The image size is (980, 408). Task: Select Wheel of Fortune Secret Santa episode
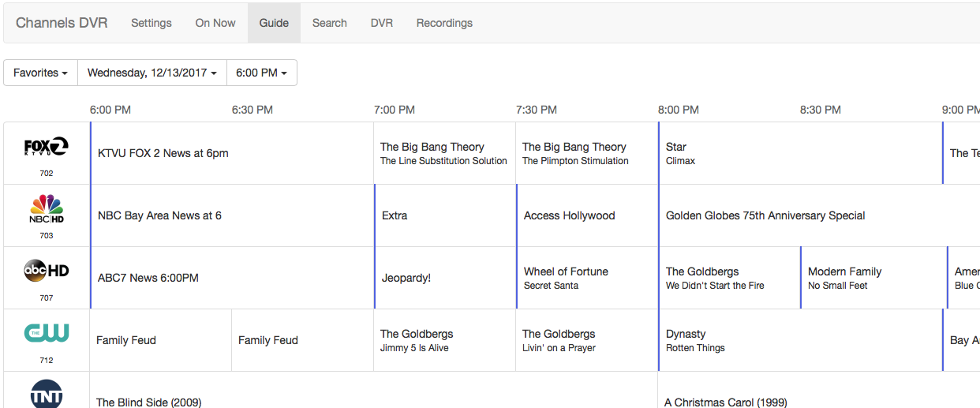pos(566,278)
